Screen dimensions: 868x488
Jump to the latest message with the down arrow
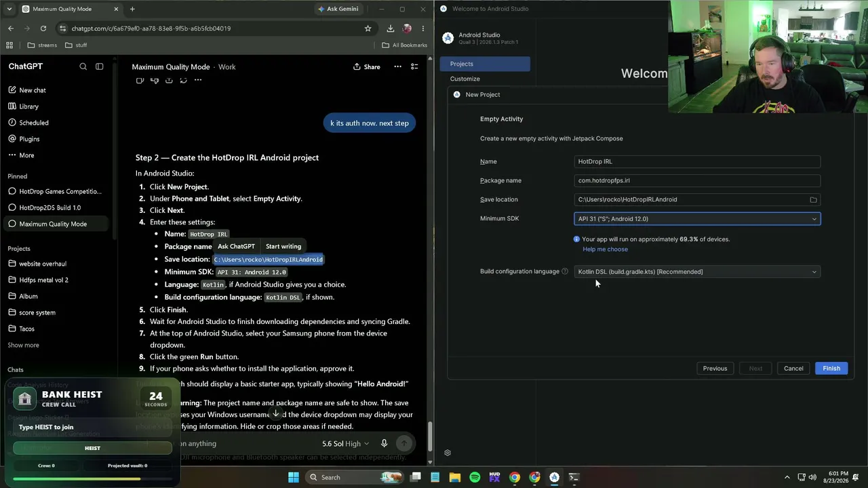[275, 413]
